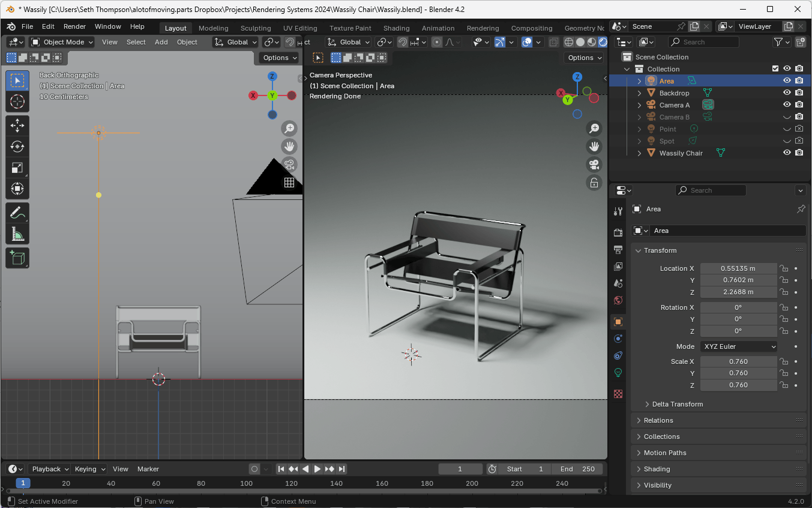The width and height of the screenshot is (812, 508).
Task: Enable Point light in renders
Action: click(x=799, y=129)
